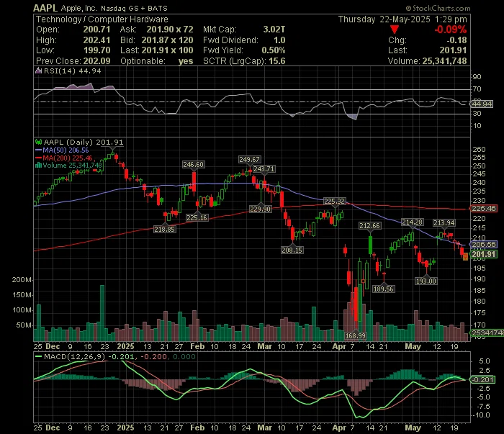
Task: Click the 249.67 peak price label
Action: [x=249, y=159]
